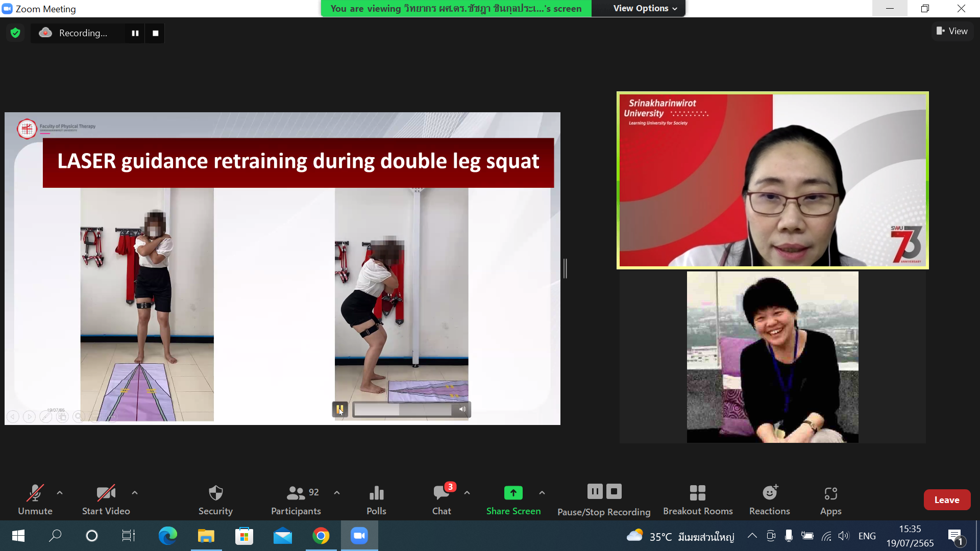980x551 pixels.
Task: Click the green Share Screen icon
Action: [x=513, y=493]
